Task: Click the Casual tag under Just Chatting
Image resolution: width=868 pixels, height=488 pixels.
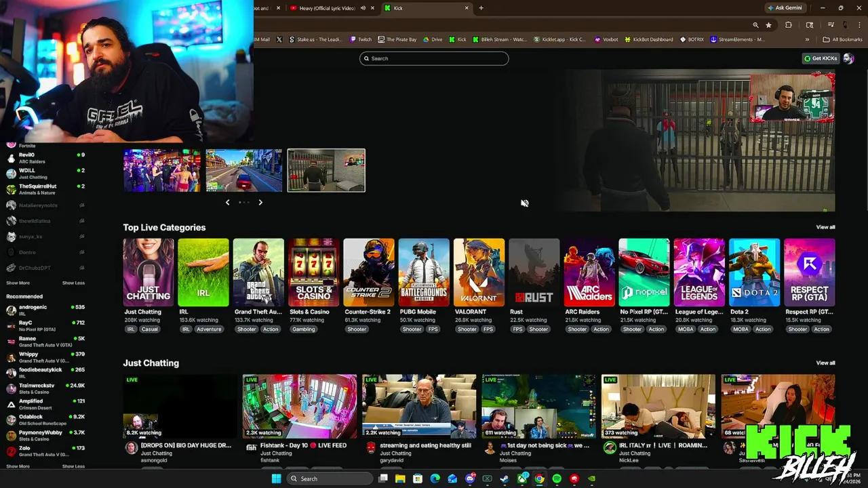Action: coord(149,329)
